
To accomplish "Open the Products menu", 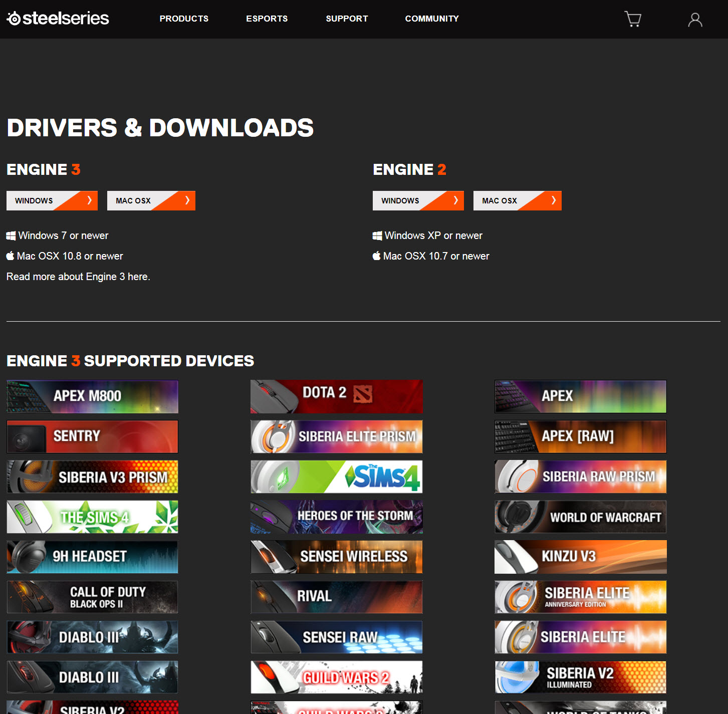I will pos(184,19).
